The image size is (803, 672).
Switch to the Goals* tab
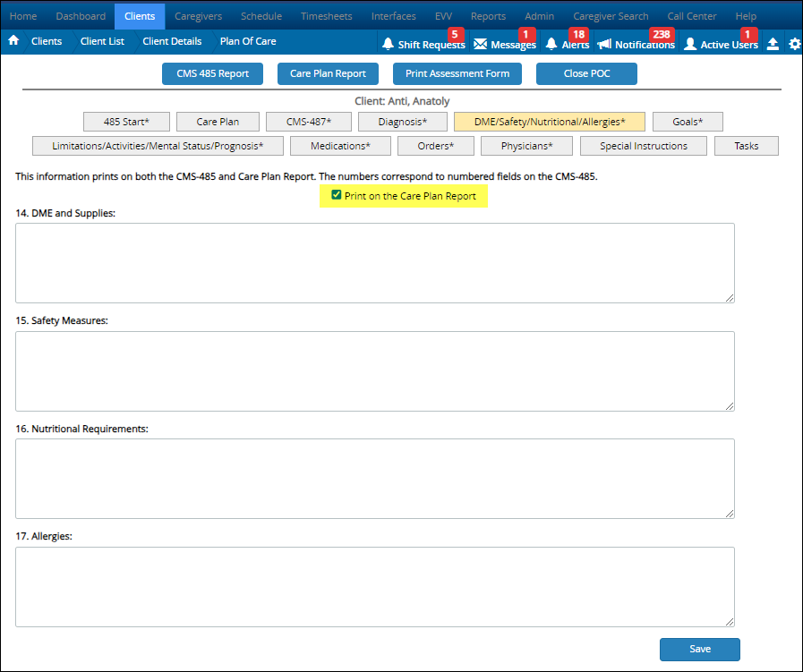tap(688, 122)
